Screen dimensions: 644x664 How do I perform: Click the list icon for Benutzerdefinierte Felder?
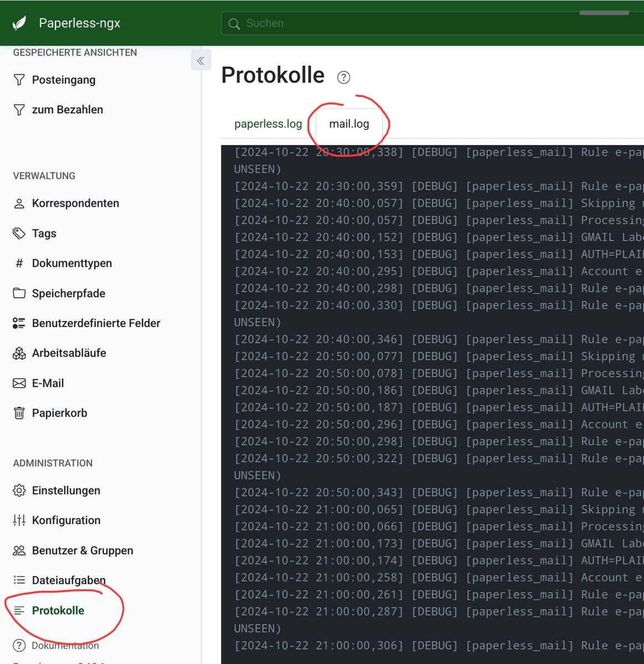[19, 323]
